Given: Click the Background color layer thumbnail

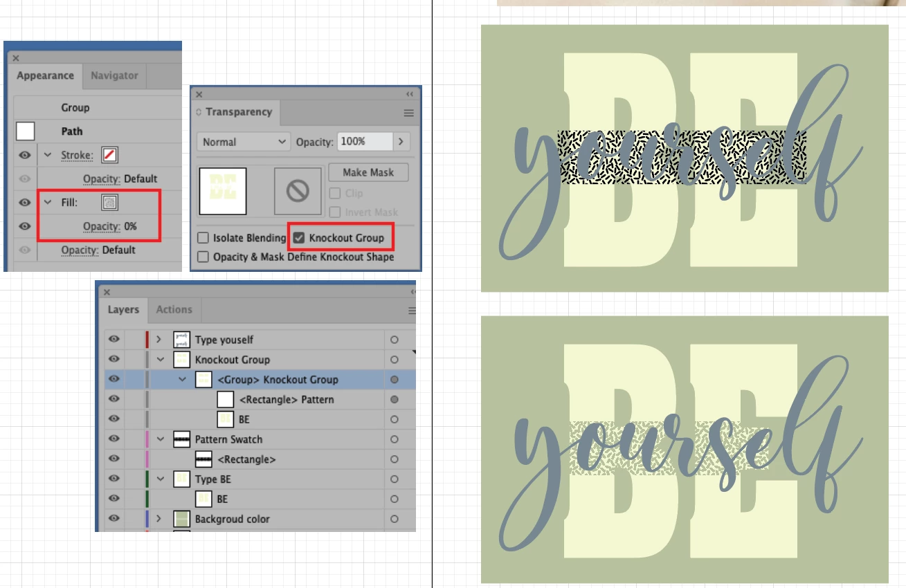Looking at the screenshot, I should tap(181, 519).
